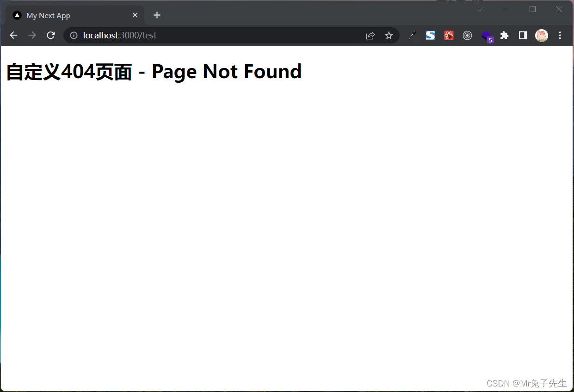Open the tab search chevron
The width and height of the screenshot is (574, 392).
coord(480,9)
